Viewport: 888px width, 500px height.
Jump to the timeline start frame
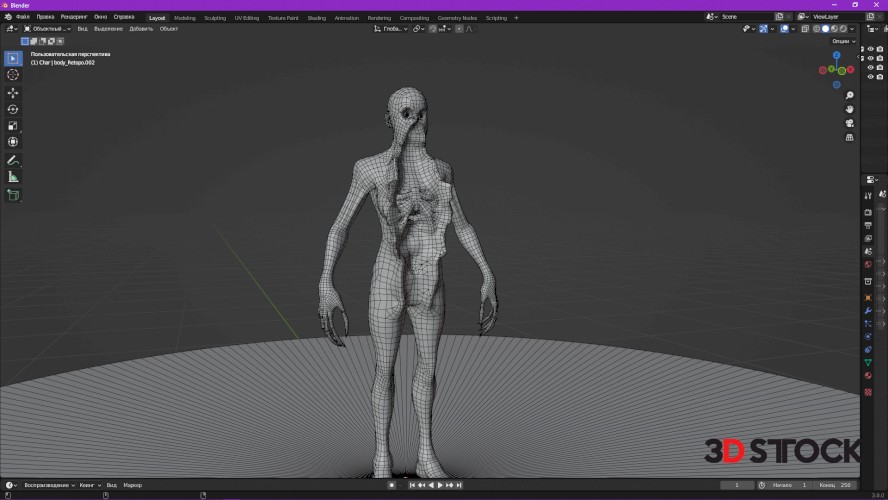point(412,485)
